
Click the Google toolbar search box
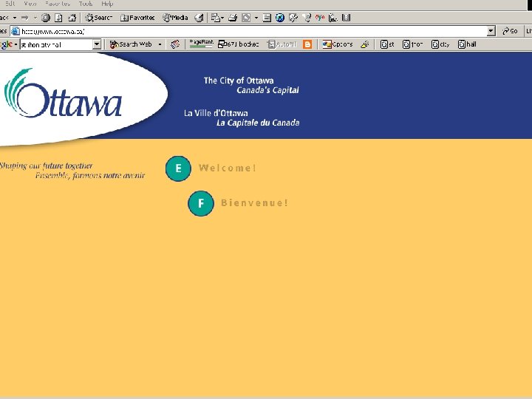[x=56, y=44]
